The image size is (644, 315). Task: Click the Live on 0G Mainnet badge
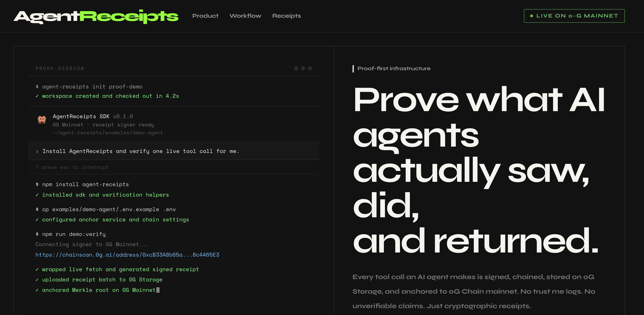[x=574, y=16]
